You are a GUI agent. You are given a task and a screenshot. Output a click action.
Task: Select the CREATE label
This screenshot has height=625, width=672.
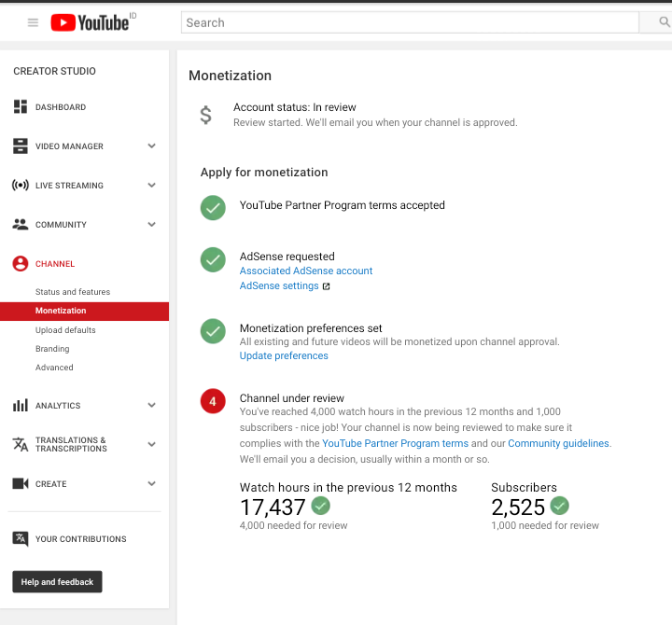tap(51, 484)
